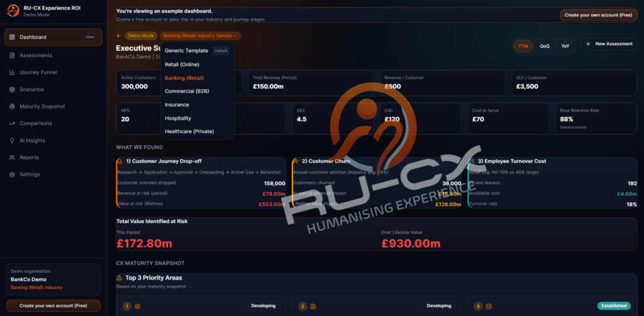Click the Scenarios sidebar icon
Image resolution: width=644 pixels, height=316 pixels.
[13, 89]
